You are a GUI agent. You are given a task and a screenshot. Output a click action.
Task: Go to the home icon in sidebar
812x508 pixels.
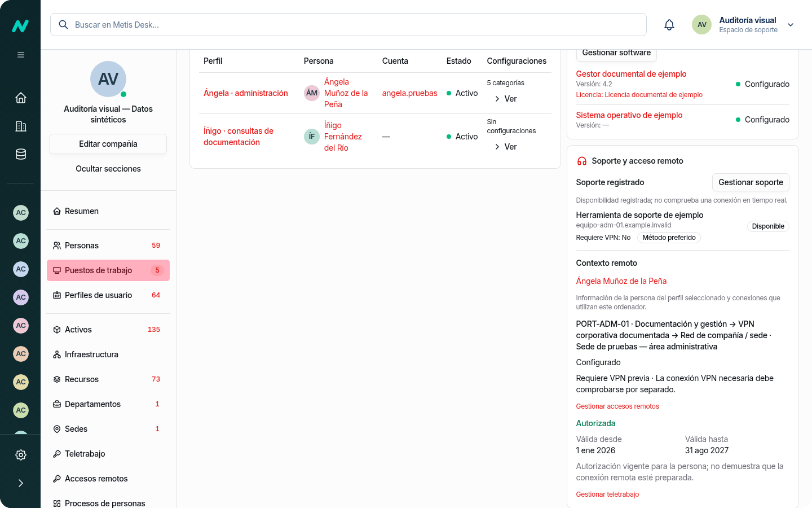click(21, 98)
